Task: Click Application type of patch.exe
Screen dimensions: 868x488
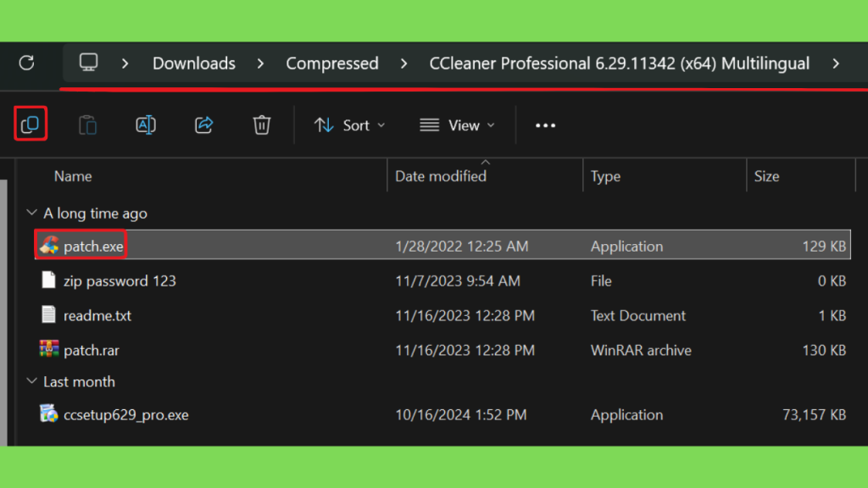Action: pos(626,247)
